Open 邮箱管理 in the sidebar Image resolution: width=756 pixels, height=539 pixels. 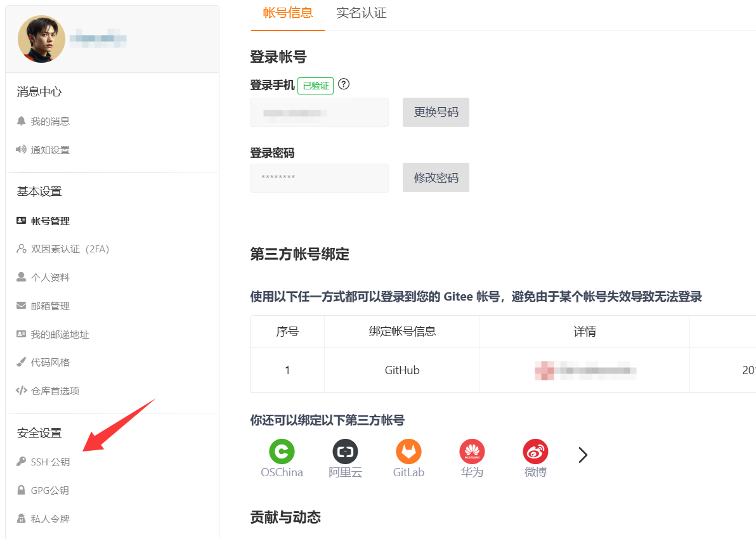point(50,306)
